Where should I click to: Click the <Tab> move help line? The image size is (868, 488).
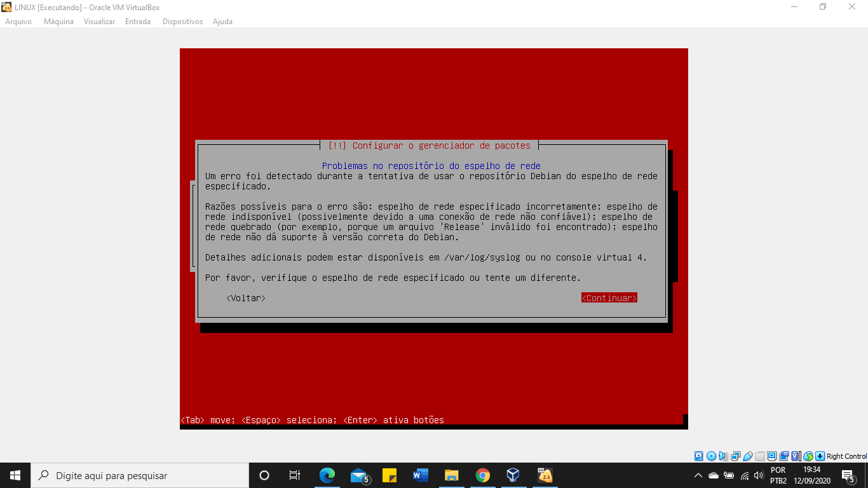(312, 420)
